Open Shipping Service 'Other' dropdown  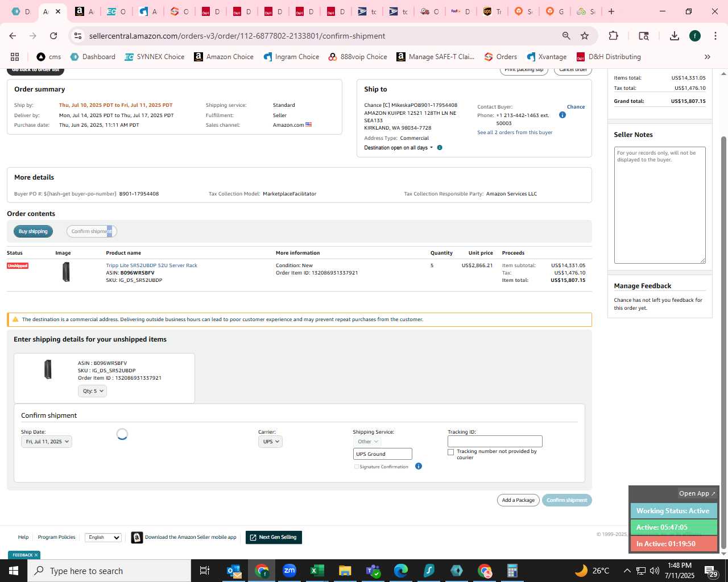pos(367,442)
